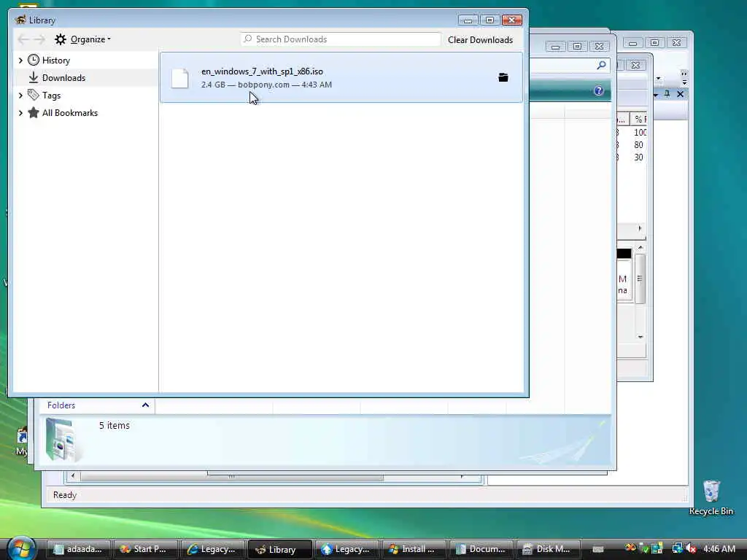Switch to the Disk M... taskbar item
Screen dimensions: 747x560
click(x=549, y=549)
